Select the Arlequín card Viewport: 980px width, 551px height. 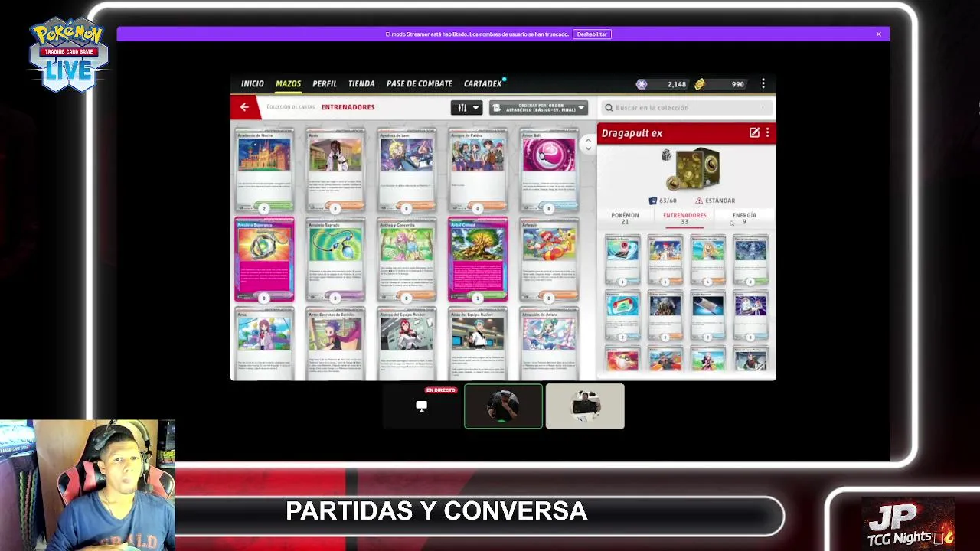click(549, 259)
